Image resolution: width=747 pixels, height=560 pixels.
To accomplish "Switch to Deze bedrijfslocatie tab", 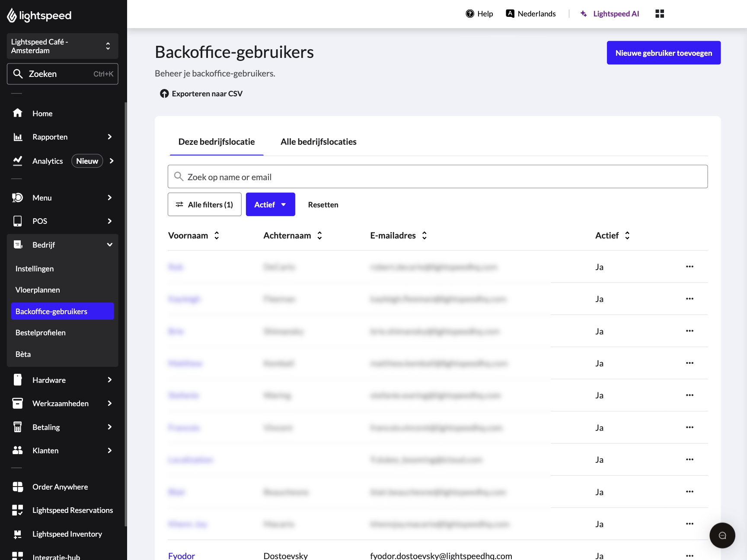I will [x=217, y=142].
